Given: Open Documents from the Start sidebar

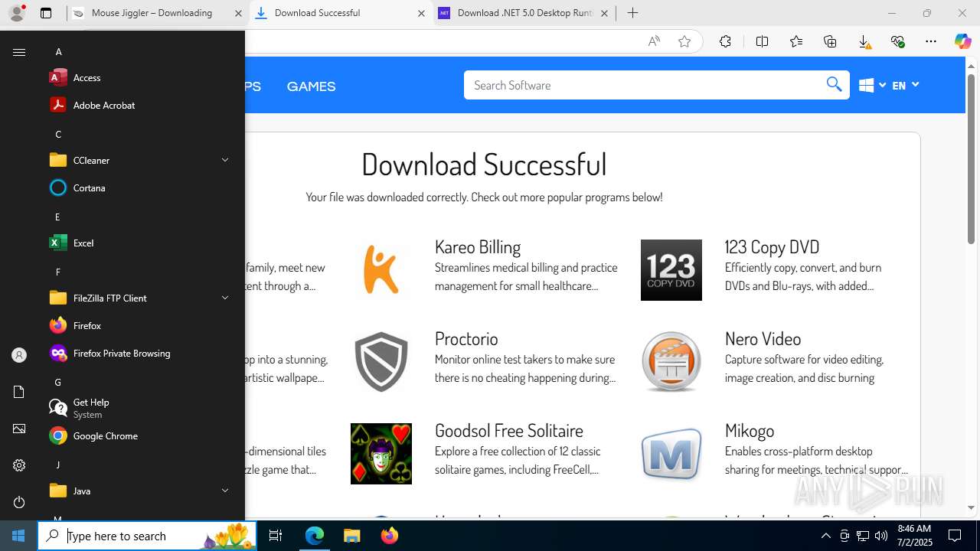Looking at the screenshot, I should coord(19,392).
